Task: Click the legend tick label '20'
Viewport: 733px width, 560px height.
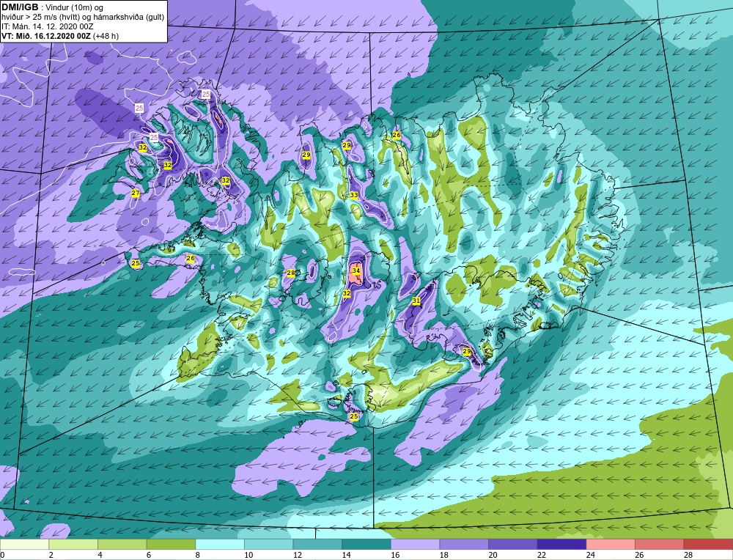Action: click(493, 555)
